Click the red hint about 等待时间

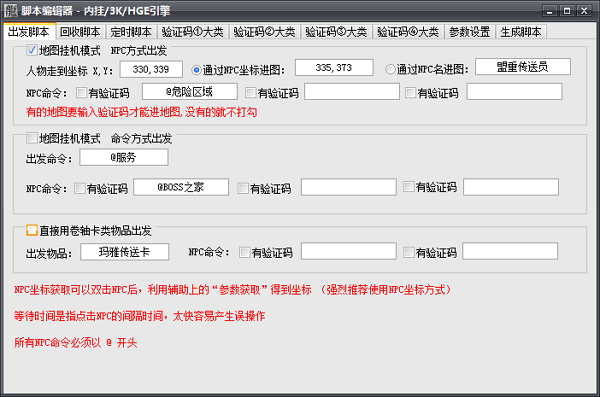click(140, 316)
